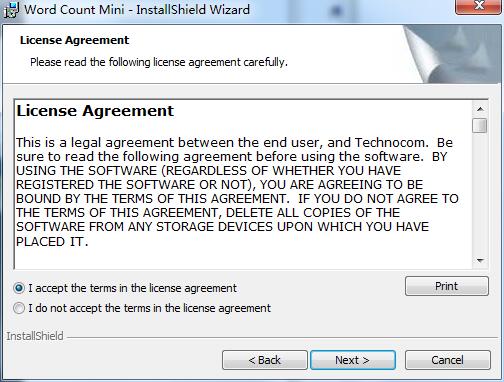Continue the installation with the Next button

click(x=353, y=360)
